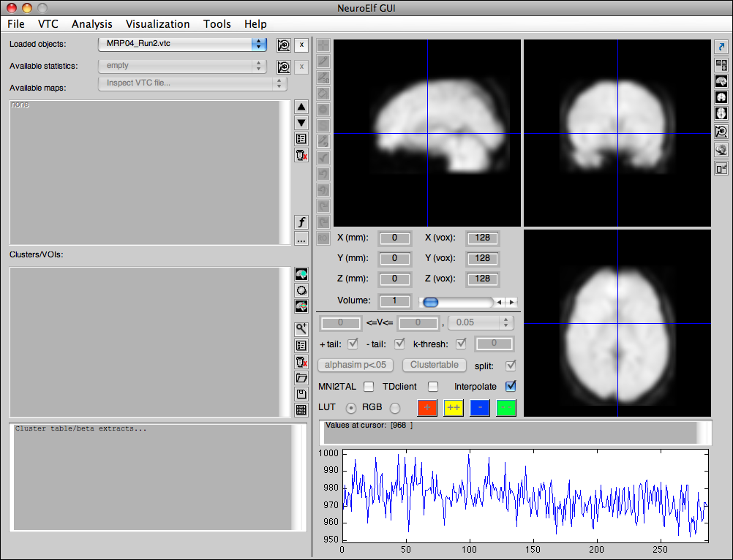Open the Loaded objects dropdown MRP04_Run2.vtc
Image resolution: width=733 pixels, height=560 pixels.
(x=182, y=44)
